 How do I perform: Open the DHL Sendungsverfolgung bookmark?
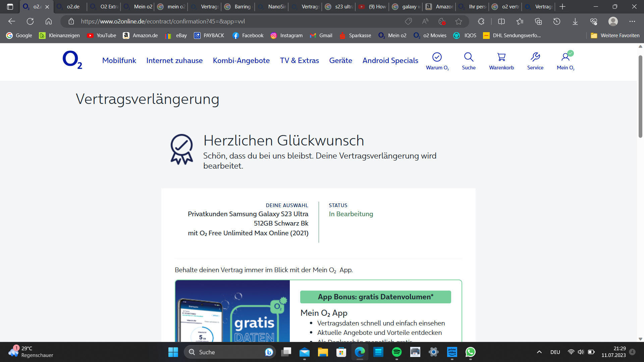coord(512,36)
